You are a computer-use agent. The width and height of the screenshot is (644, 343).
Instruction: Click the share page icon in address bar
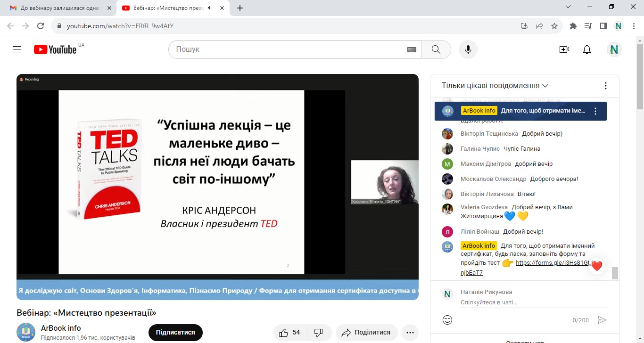click(x=539, y=26)
